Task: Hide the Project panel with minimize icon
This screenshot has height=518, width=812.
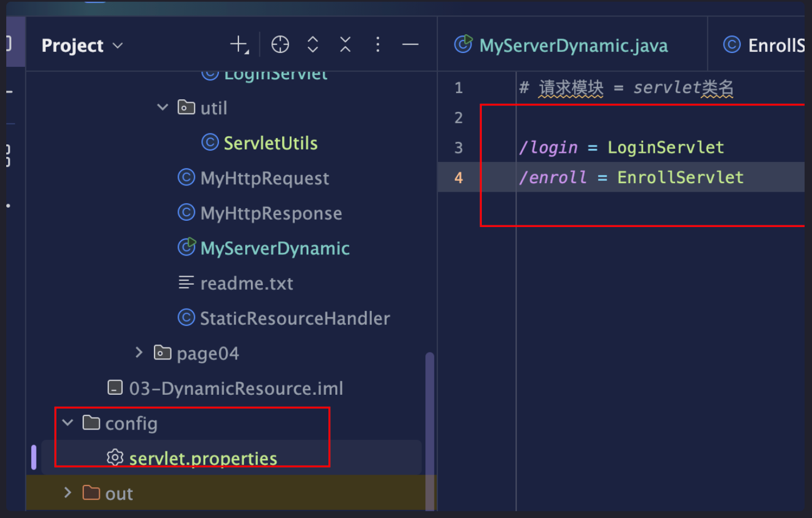Action: point(410,44)
